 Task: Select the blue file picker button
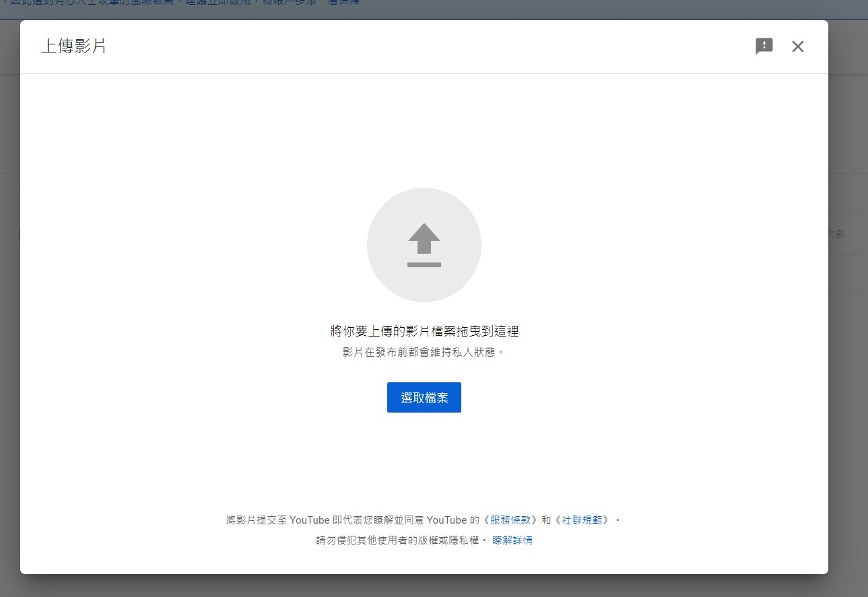[x=424, y=397]
